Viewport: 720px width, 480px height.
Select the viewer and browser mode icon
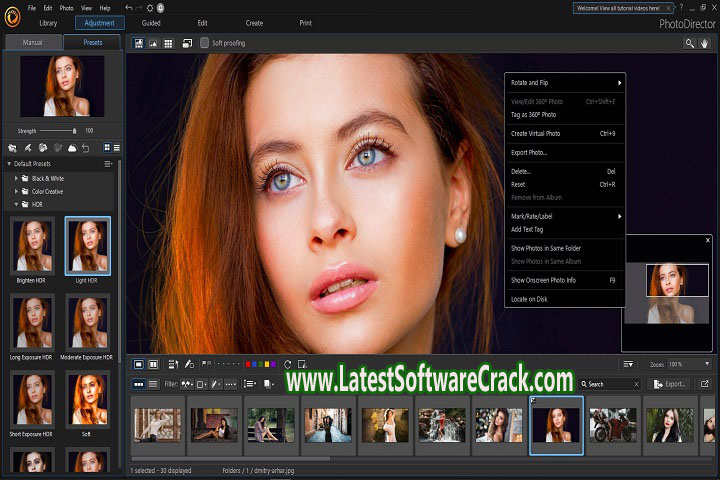click(x=139, y=43)
